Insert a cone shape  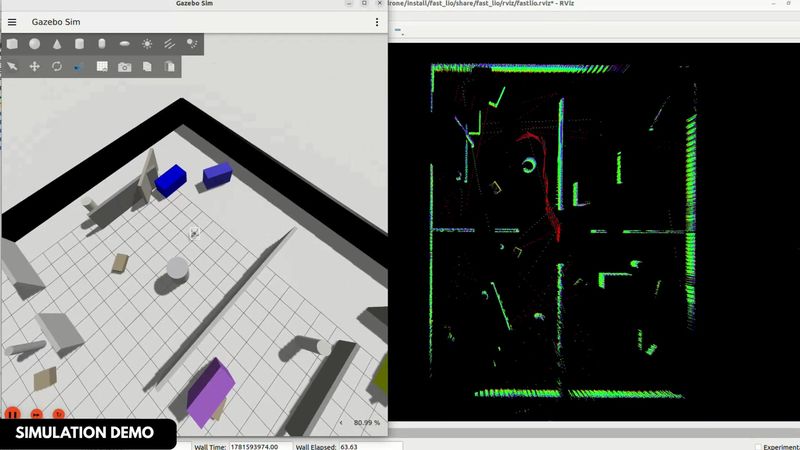pyautogui.click(x=57, y=44)
